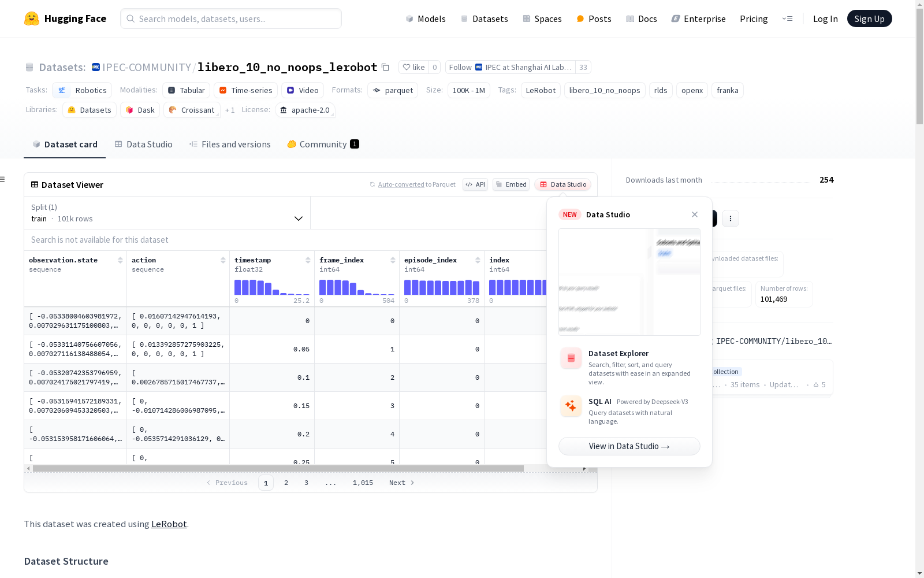Go to Next page of rows

401,483
